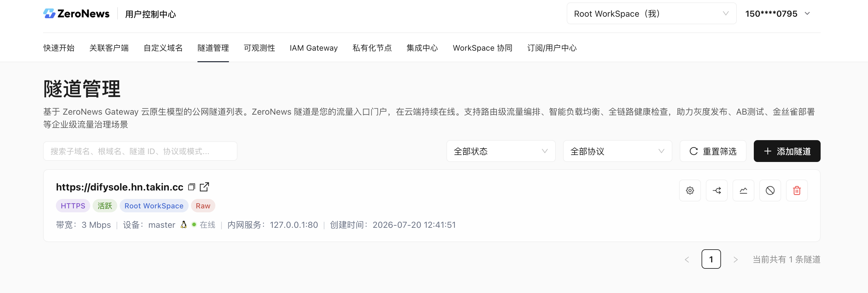Click the Root WorkSpace tag
This screenshot has width=868, height=293.
(154, 206)
